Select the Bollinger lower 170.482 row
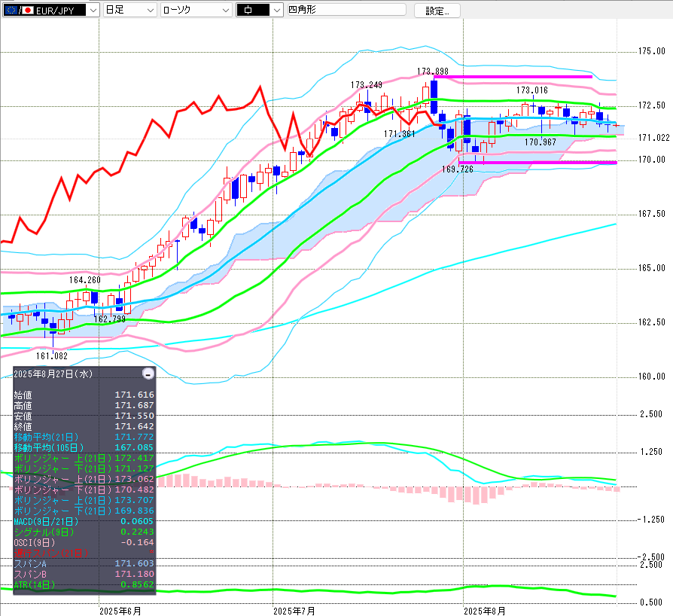 click(x=84, y=489)
